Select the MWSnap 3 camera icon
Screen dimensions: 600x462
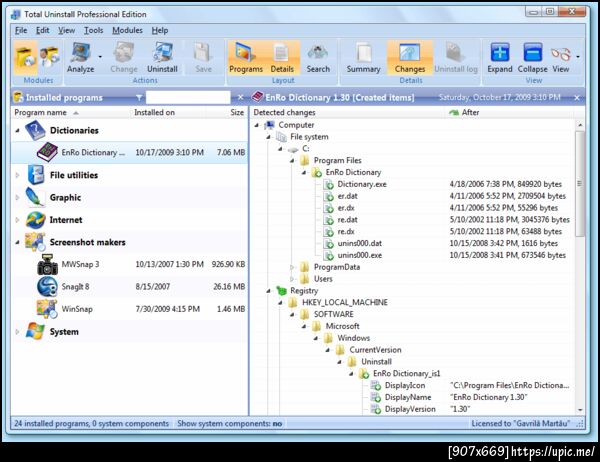[x=47, y=264]
